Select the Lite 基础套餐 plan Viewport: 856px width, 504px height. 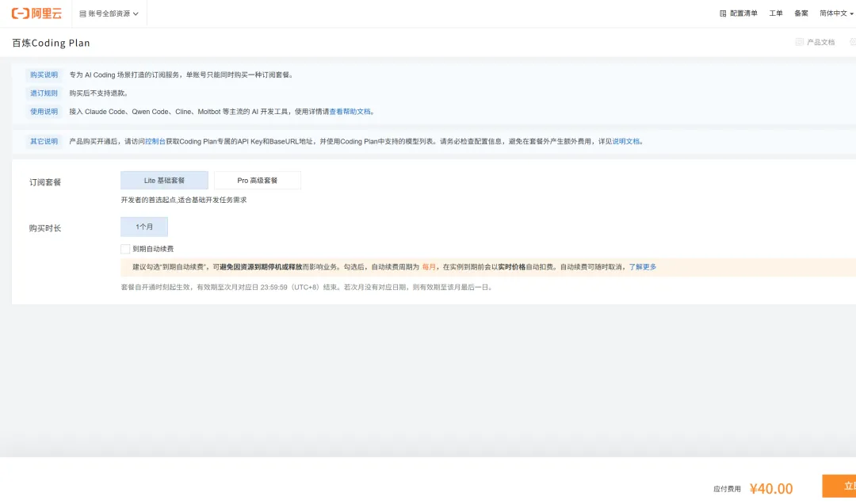[164, 180]
